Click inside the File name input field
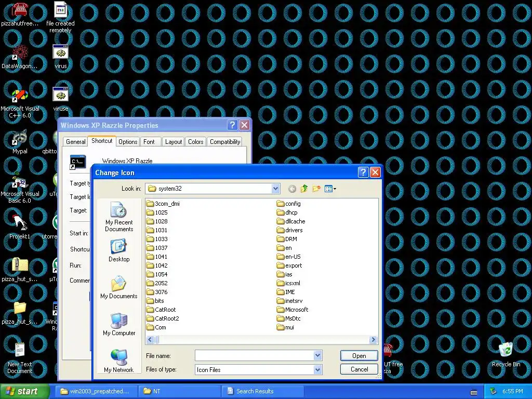532x399 pixels. [255, 355]
